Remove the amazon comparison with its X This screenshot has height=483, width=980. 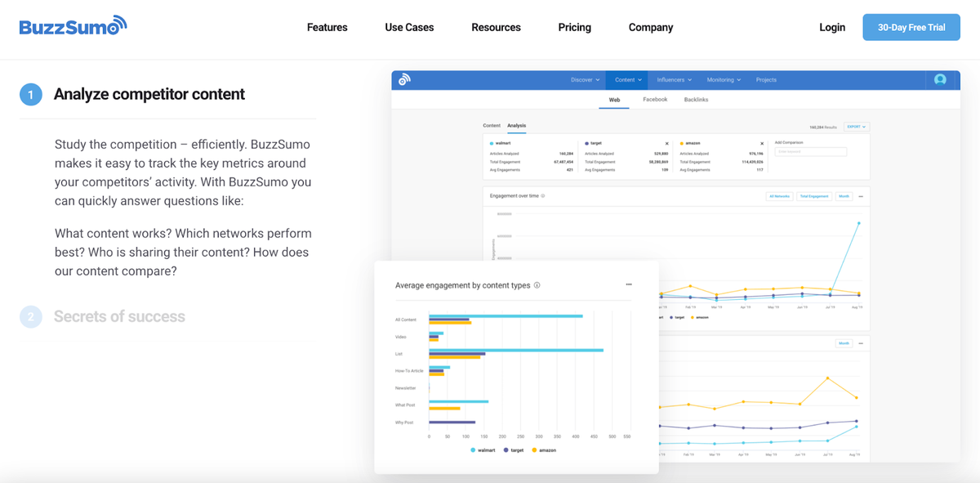point(762,143)
